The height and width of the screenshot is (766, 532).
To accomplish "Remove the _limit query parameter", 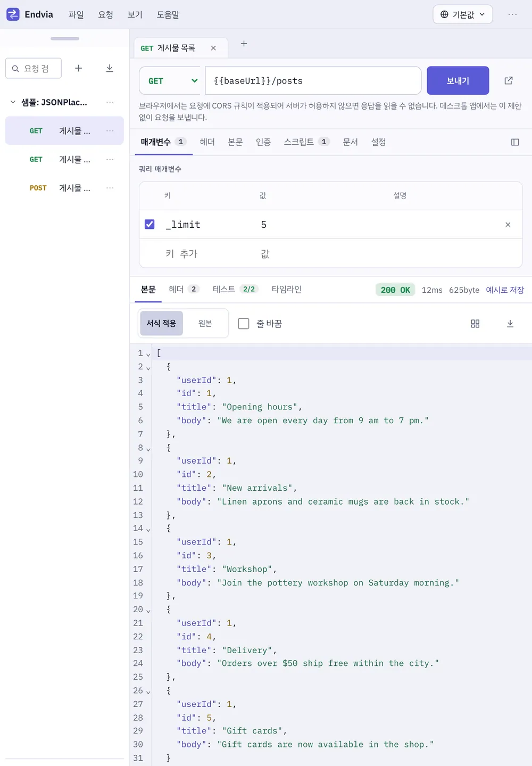I will tap(508, 225).
